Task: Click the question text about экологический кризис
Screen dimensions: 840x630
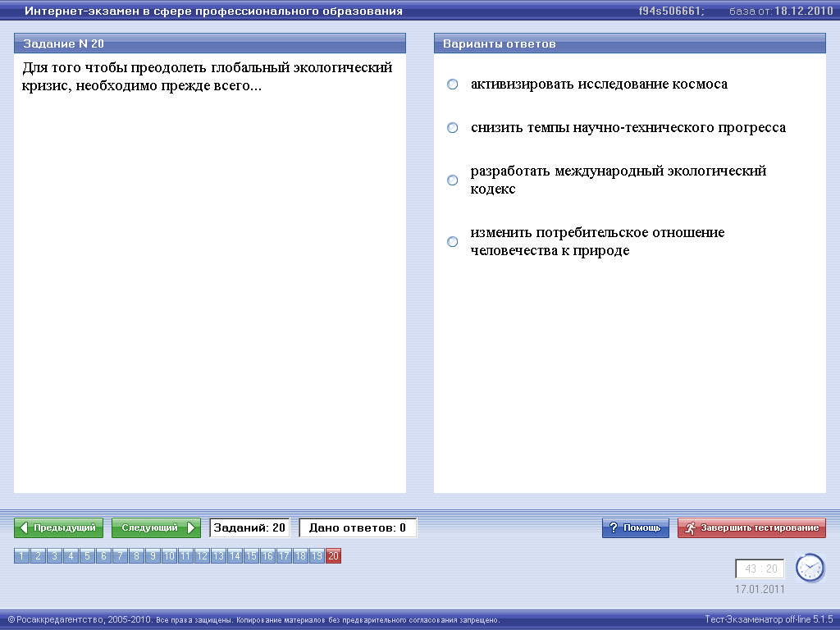Action: 208,76
